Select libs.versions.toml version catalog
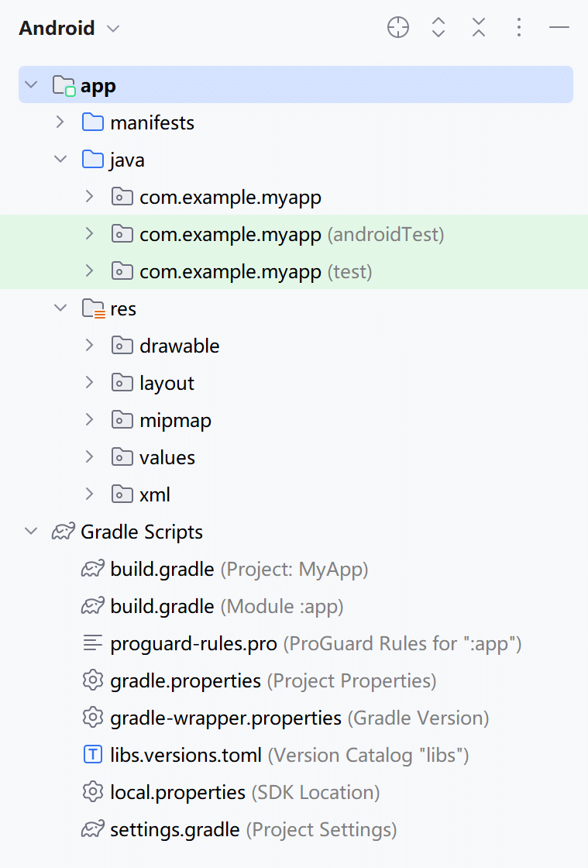This screenshot has width=588, height=868. 186,756
